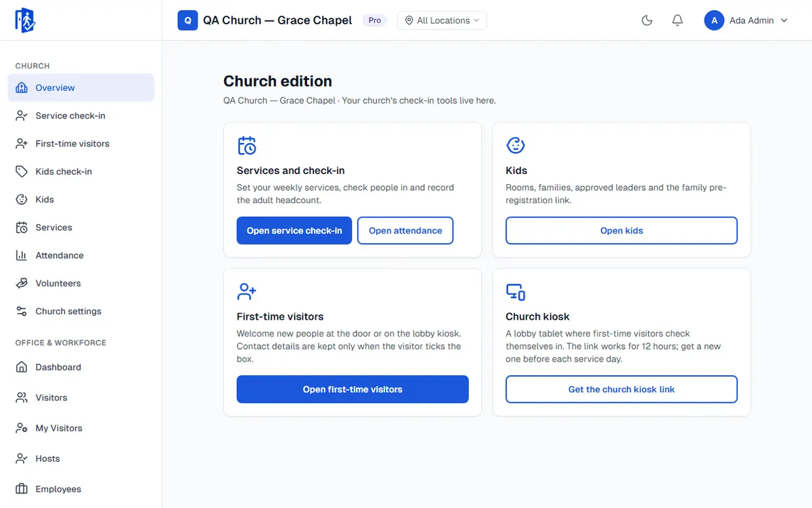Click the Services and check-in card title
The height and width of the screenshot is (508, 812).
(290, 171)
